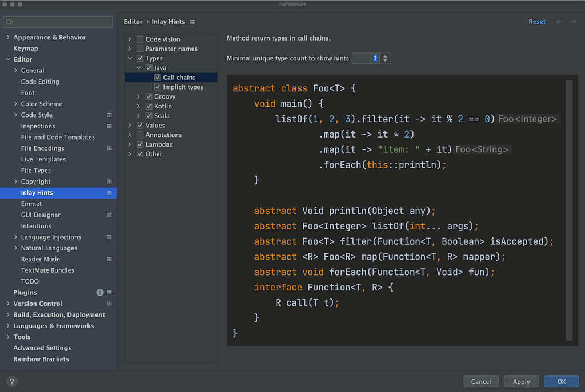Toggle the Lambdas checkbox
The height and width of the screenshot is (392, 585).
[x=140, y=144]
